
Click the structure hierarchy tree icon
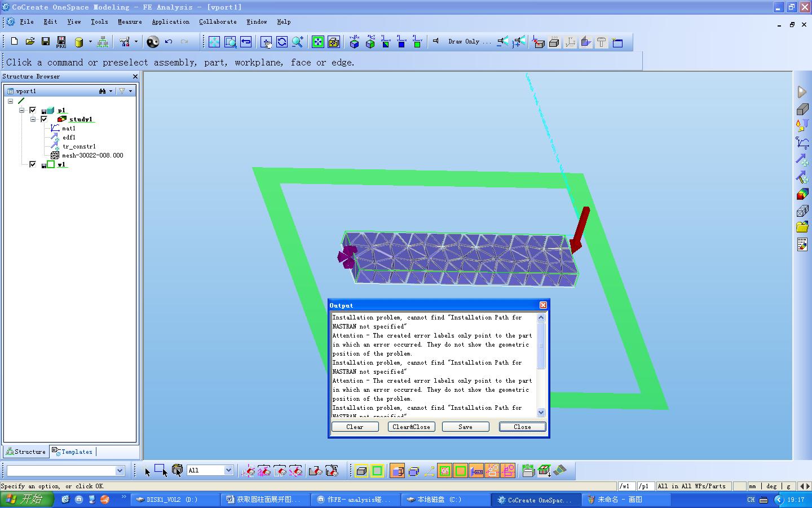[103, 42]
